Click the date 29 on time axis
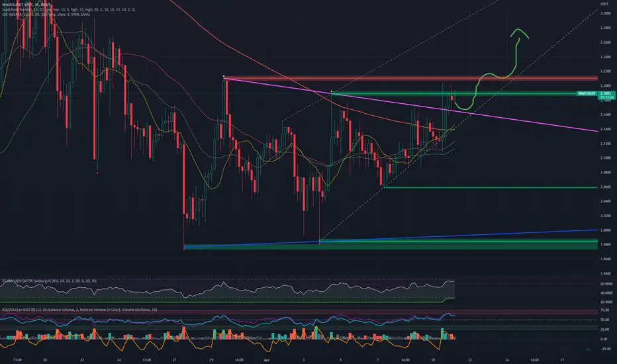This screenshot has width=617, height=364. (x=211, y=359)
